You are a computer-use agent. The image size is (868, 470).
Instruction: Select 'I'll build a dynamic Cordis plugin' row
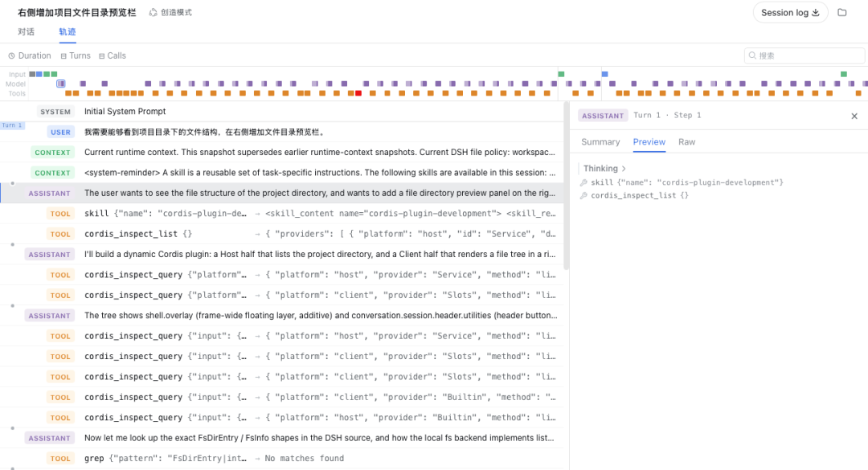[x=282, y=254]
